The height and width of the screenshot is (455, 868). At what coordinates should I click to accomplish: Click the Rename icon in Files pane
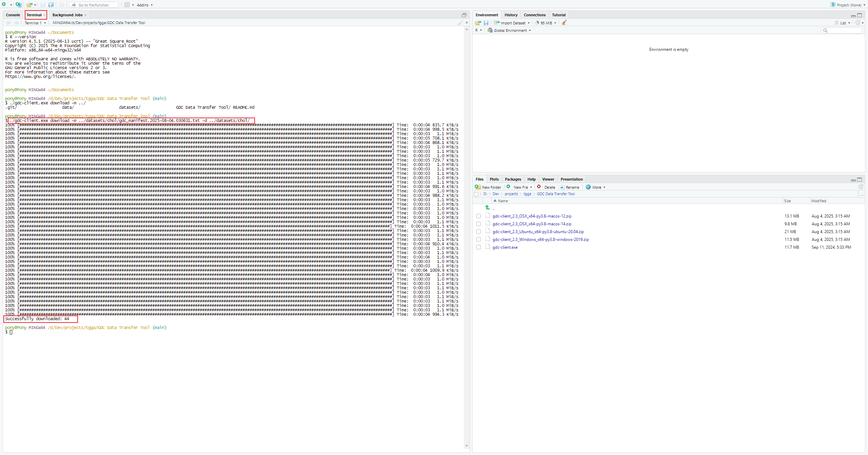tap(562, 187)
